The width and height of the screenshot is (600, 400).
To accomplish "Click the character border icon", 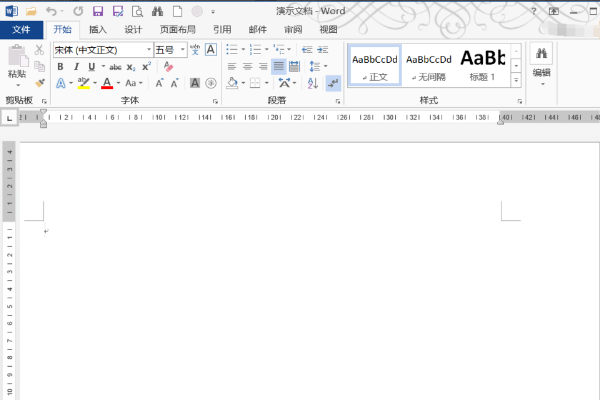I will [211, 50].
